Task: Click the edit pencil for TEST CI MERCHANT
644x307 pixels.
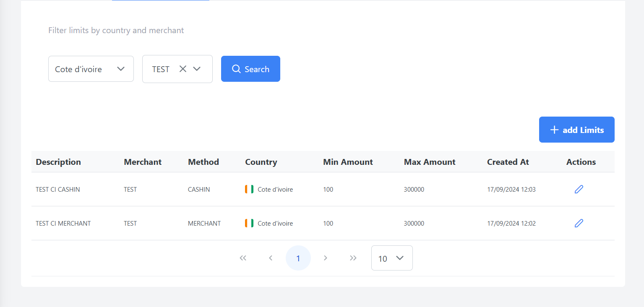Action: (x=579, y=223)
